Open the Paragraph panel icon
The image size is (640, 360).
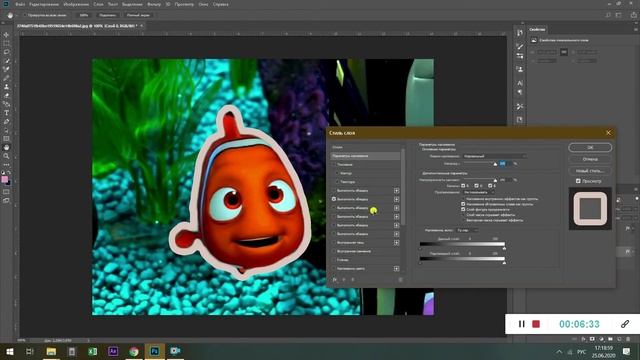pos(520,92)
